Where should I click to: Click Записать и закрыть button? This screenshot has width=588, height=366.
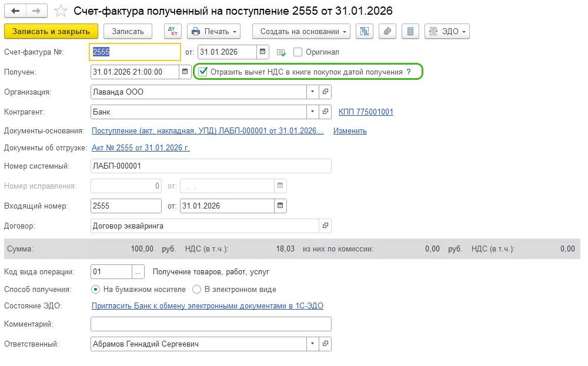pos(51,31)
